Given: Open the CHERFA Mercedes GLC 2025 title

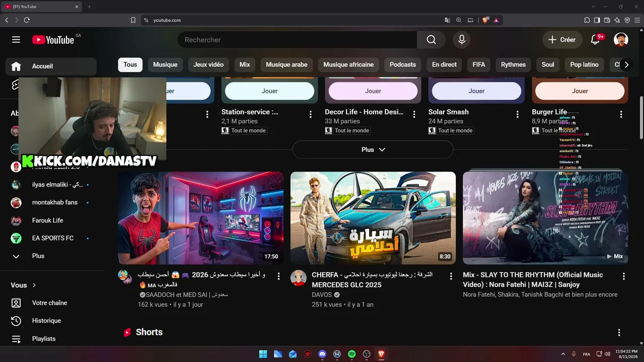Looking at the screenshot, I should (x=372, y=280).
